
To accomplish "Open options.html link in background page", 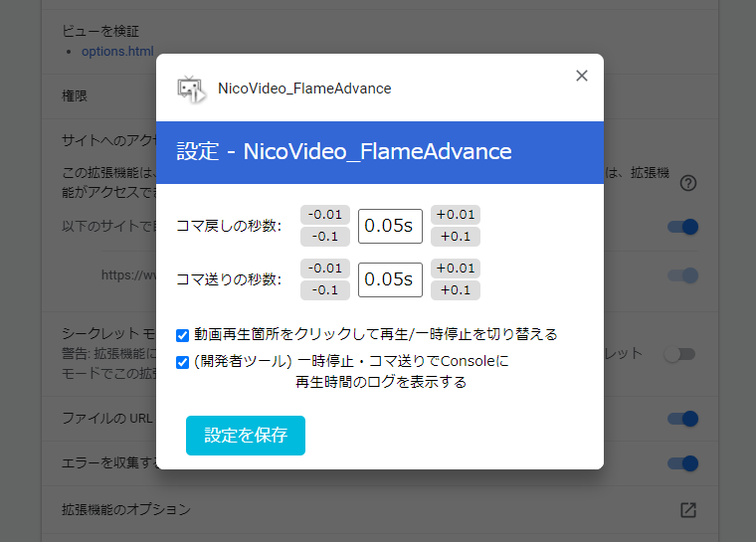I will (117, 51).
